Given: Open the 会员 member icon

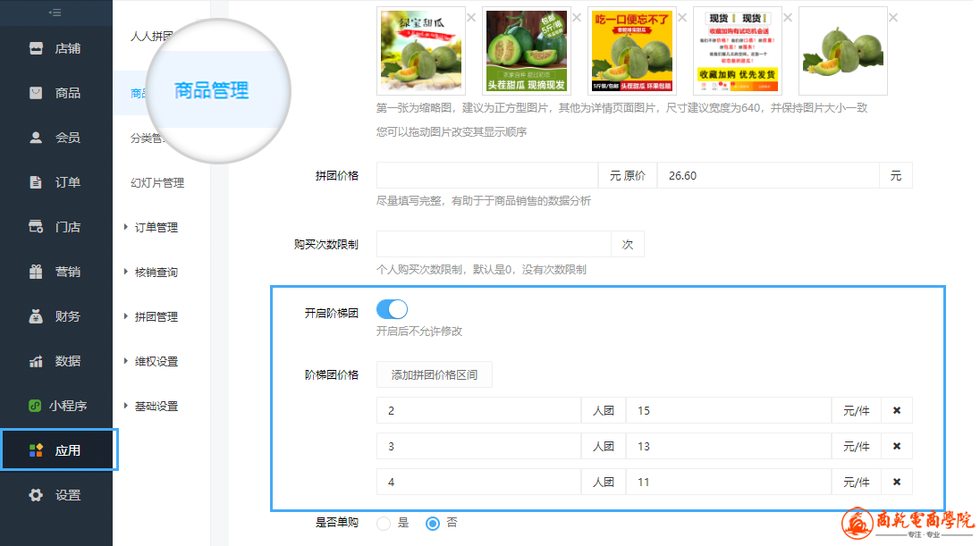Looking at the screenshot, I should (37, 138).
